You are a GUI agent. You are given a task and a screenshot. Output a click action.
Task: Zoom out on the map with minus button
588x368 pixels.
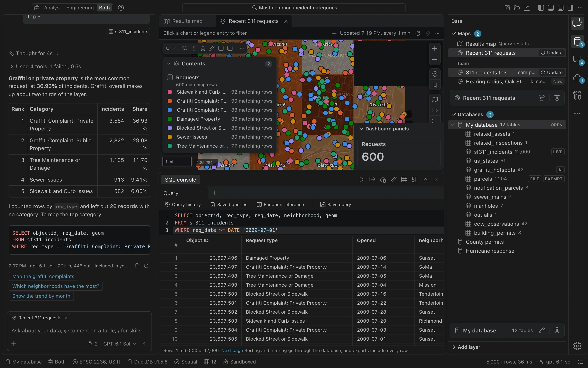tap(435, 60)
